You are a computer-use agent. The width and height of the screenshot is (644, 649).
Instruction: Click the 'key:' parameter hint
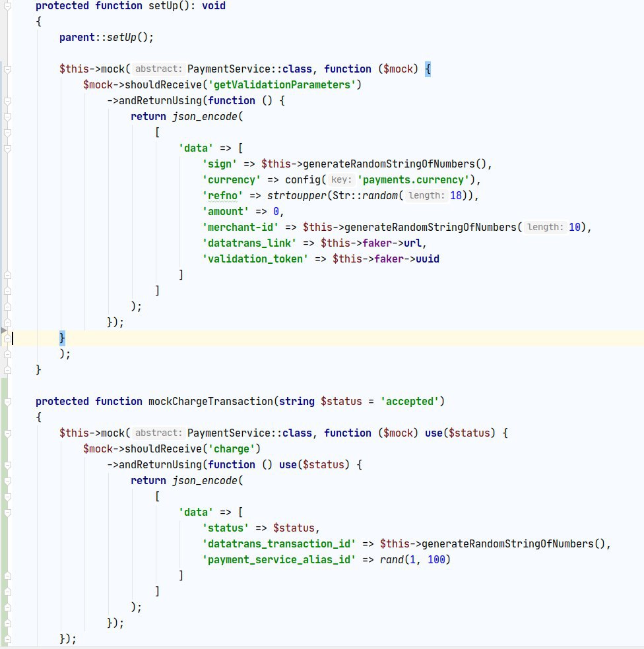coord(342,179)
